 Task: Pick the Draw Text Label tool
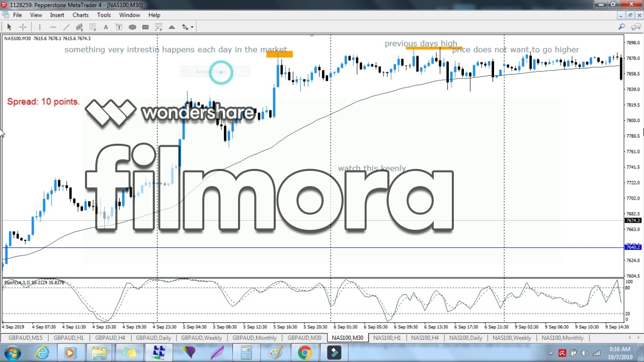[x=119, y=27]
